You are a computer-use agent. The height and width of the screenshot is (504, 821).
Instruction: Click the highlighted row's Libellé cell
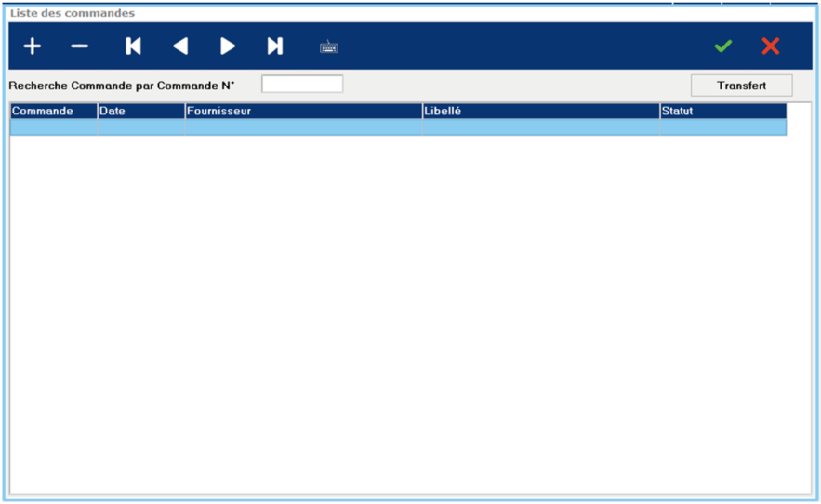(540, 127)
